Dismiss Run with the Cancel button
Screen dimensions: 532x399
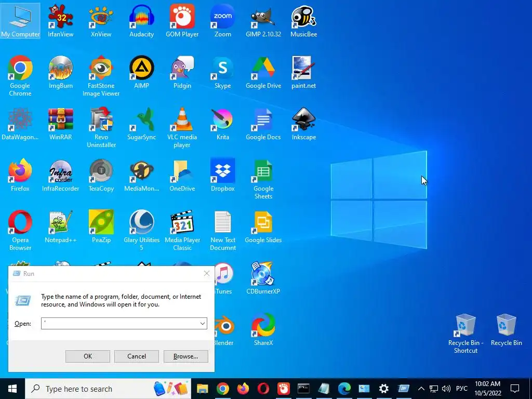(x=137, y=356)
